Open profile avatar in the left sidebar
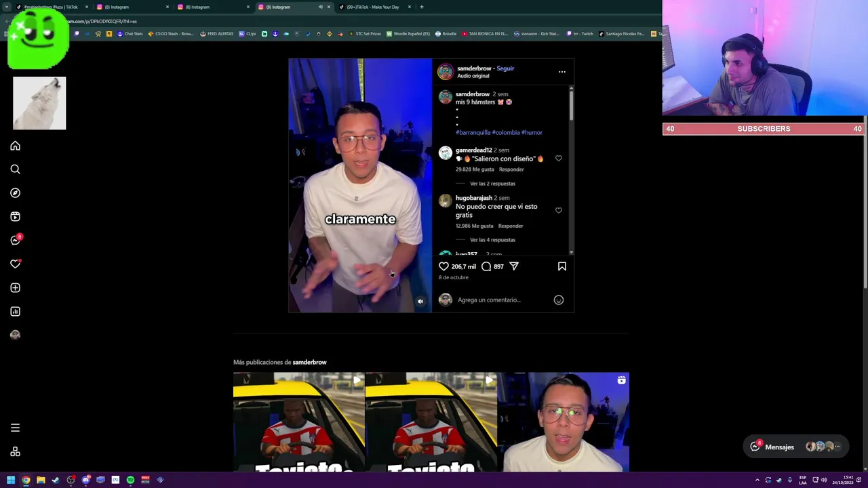Screen dimensions: 868x488 (15, 335)
